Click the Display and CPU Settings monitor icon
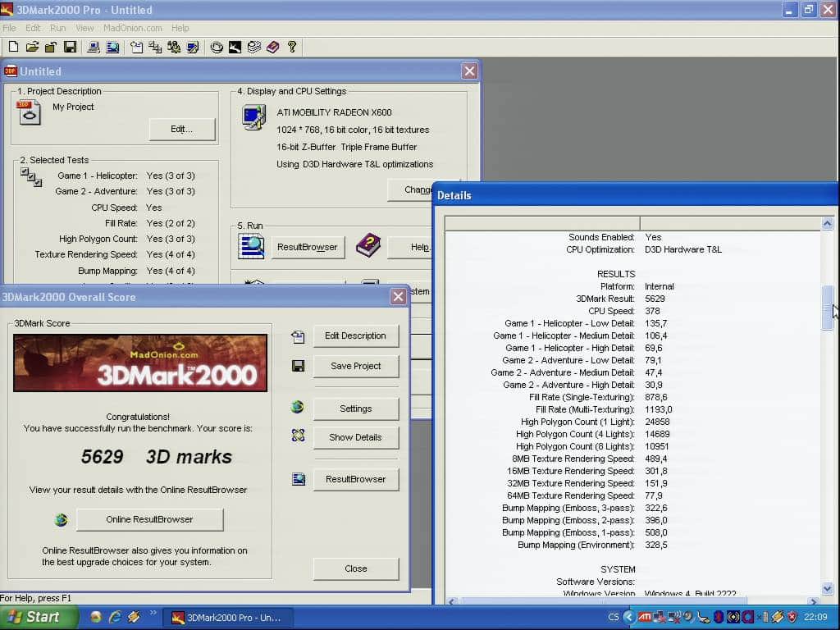 [x=253, y=118]
